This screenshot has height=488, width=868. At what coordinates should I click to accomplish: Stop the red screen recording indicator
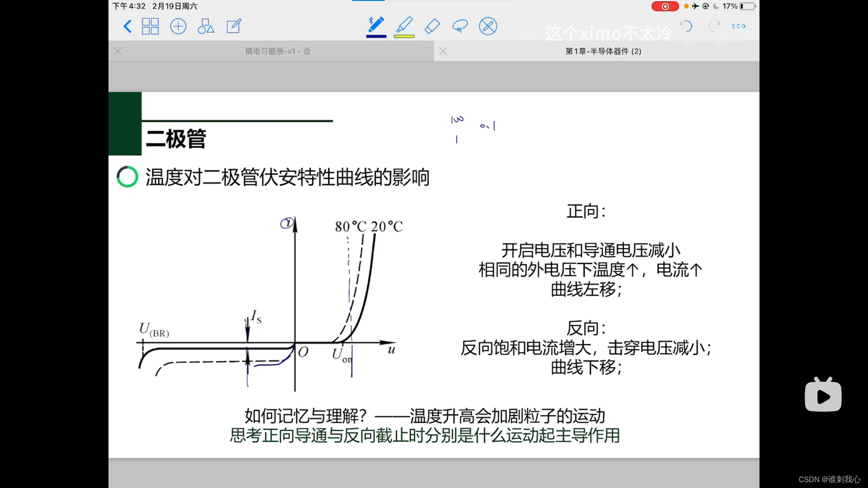[x=665, y=6]
